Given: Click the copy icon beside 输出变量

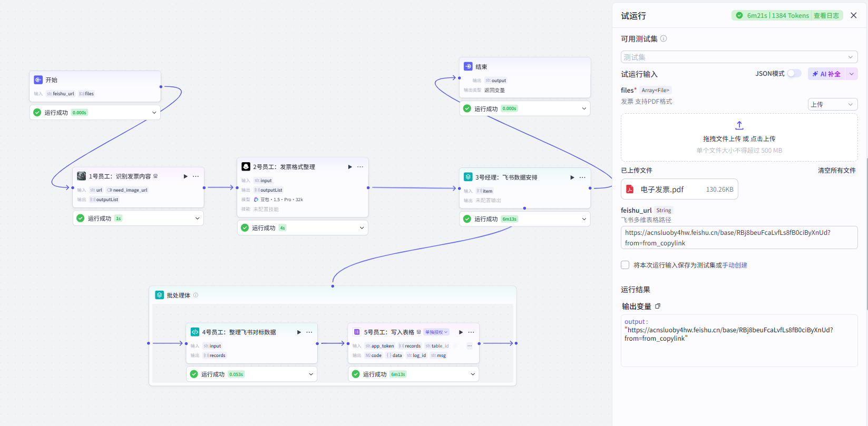Looking at the screenshot, I should [658, 306].
